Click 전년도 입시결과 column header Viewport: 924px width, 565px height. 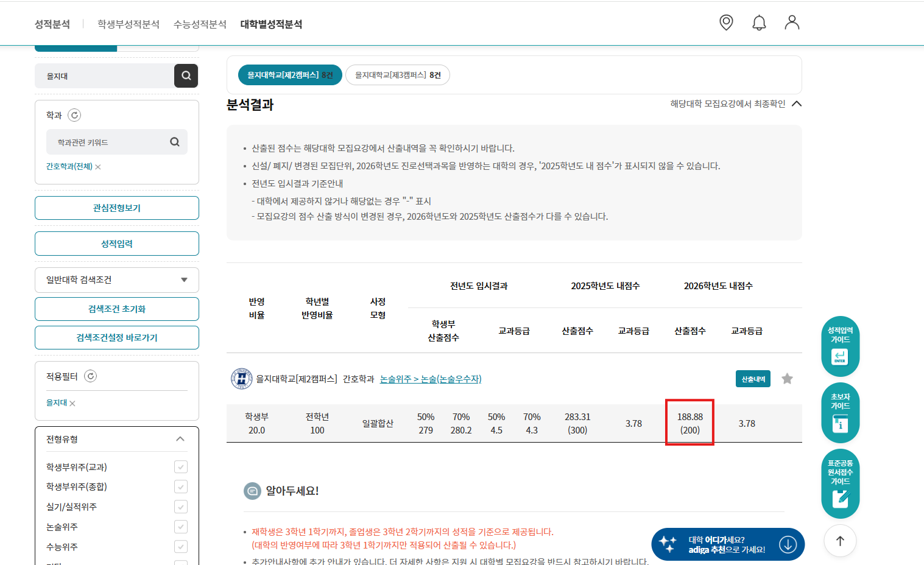point(479,286)
